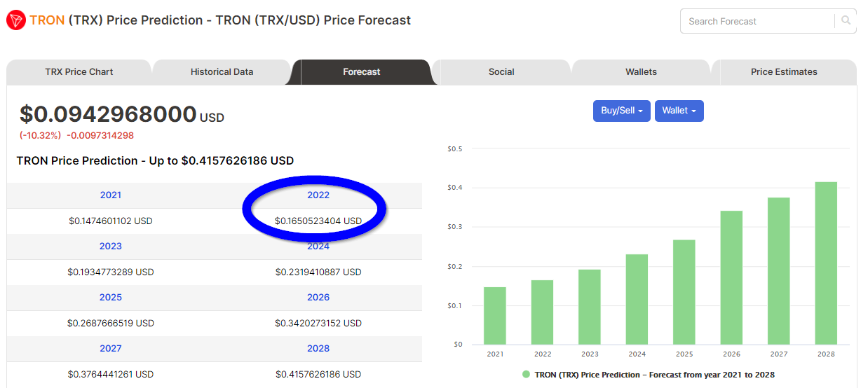868x388 pixels.
Task: Click the 2025 bar in chart
Action: (684, 292)
